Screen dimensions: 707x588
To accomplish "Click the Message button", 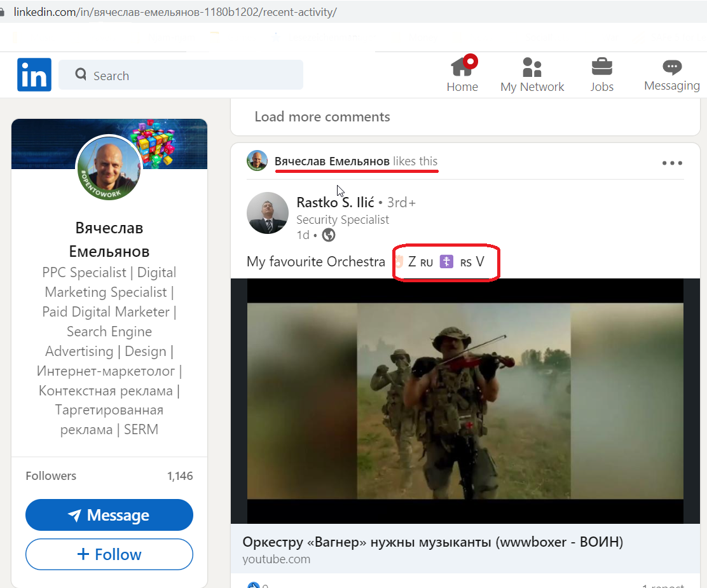I will point(109,515).
